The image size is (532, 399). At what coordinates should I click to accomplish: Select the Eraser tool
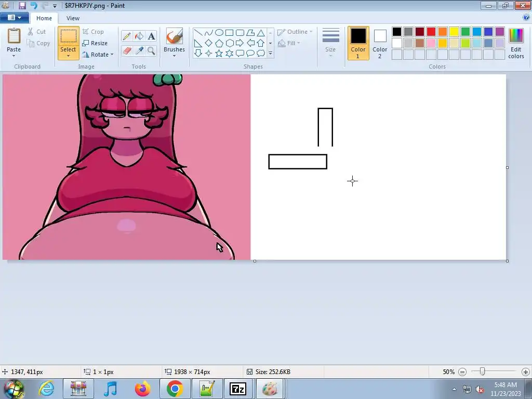[127, 51]
